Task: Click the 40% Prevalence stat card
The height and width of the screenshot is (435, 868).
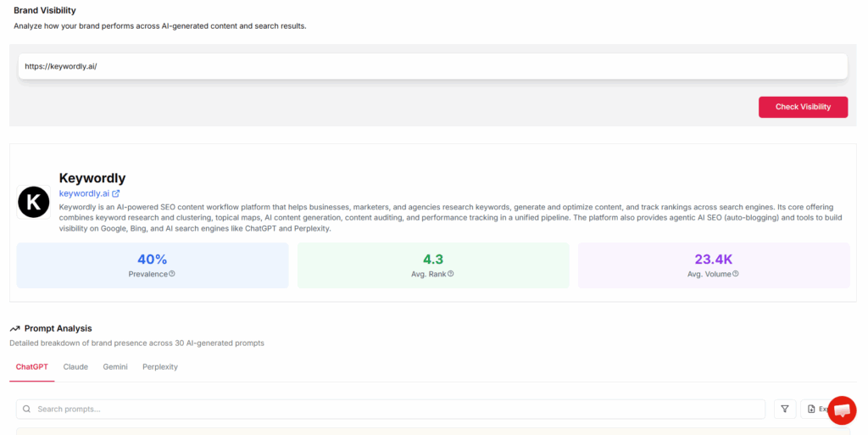Action: [x=153, y=265]
